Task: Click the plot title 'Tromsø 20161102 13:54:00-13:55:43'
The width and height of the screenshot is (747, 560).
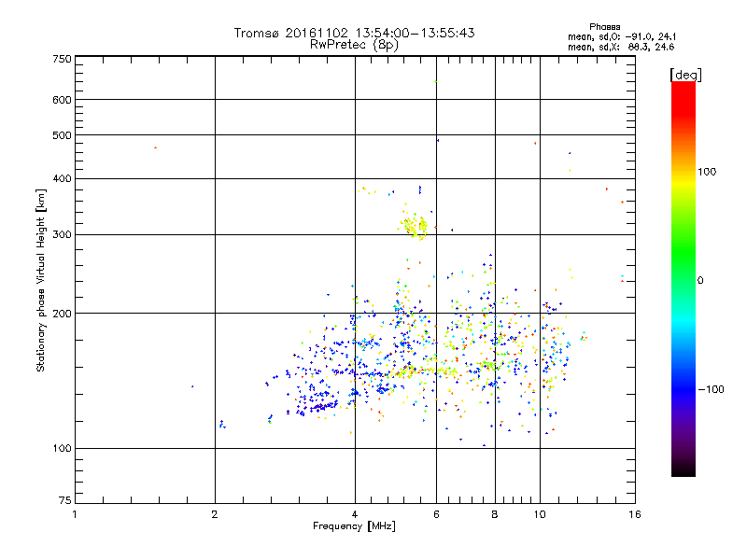Action: click(x=354, y=33)
